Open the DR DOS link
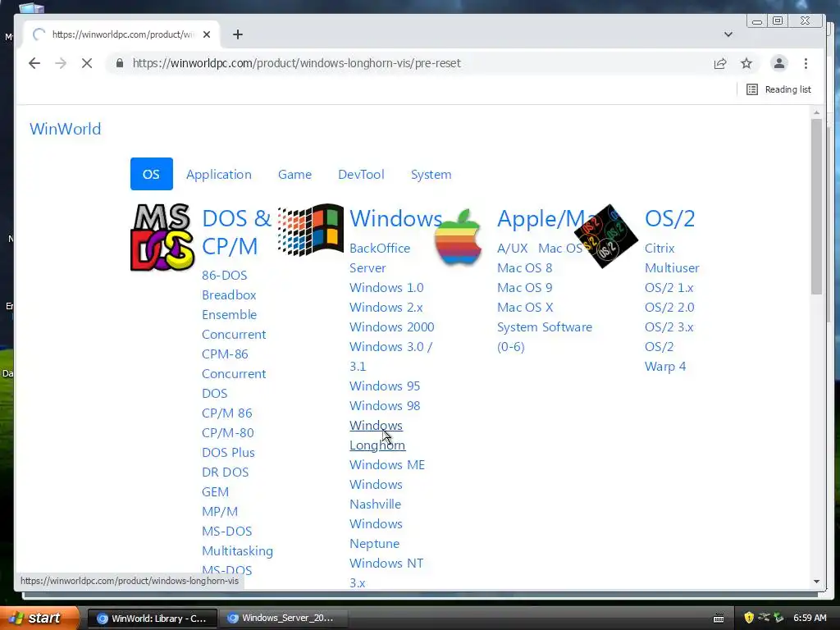Viewport: 840px width, 630px height. click(225, 472)
